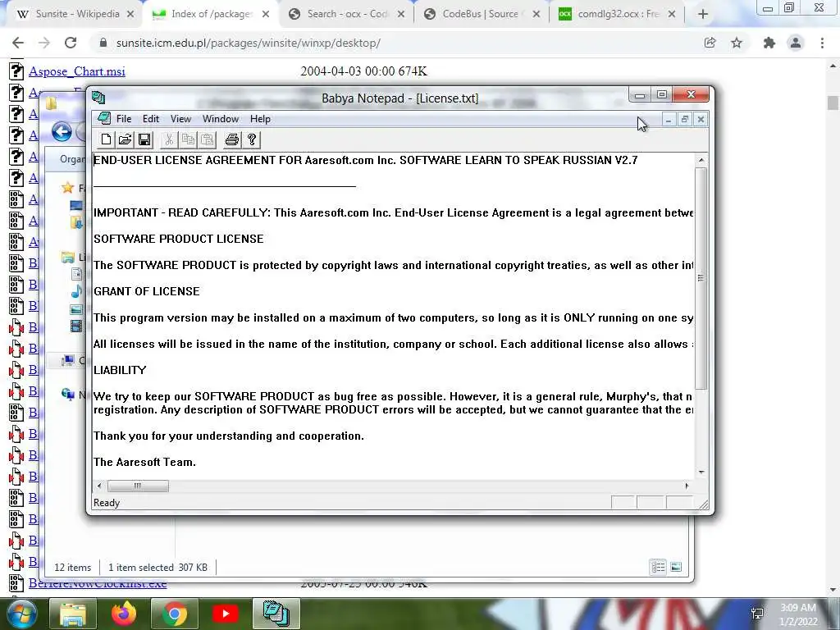
Task: Click the Notepad vertical scroll up arrow
Action: click(x=701, y=160)
